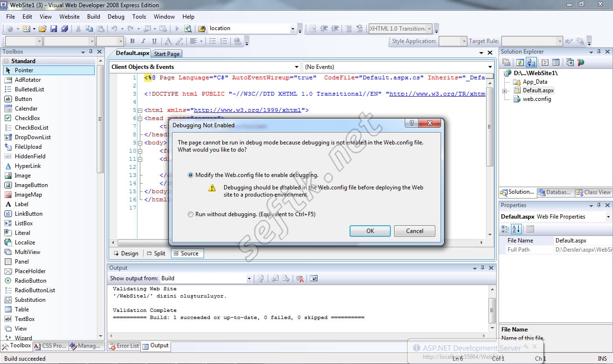Open the Website menu

coord(69,16)
